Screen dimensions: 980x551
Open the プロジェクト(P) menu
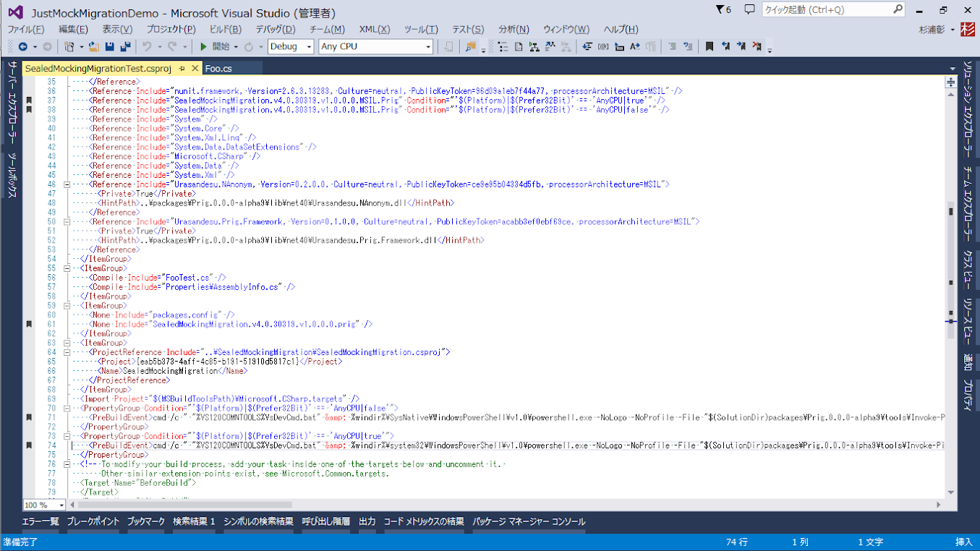pyautogui.click(x=171, y=30)
